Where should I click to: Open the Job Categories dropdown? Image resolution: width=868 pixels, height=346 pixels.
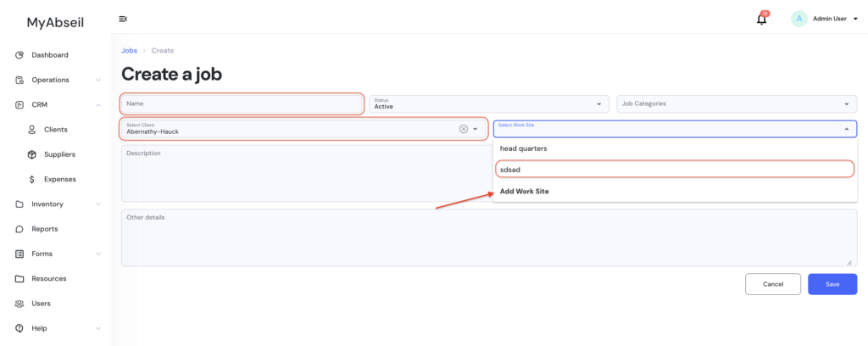click(736, 104)
